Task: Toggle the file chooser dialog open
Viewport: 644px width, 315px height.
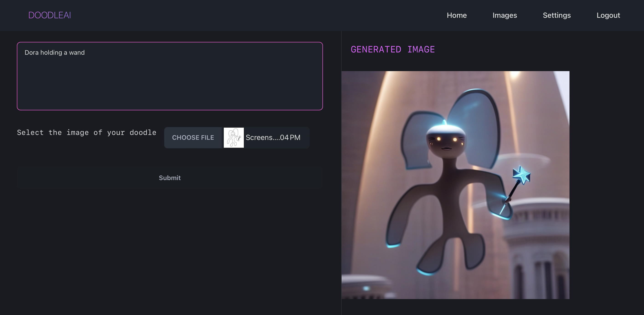Action: tap(193, 137)
